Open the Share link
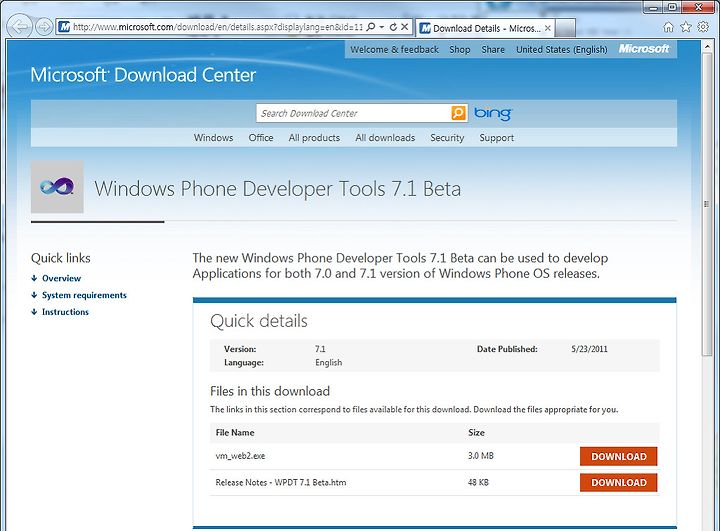 coord(493,50)
